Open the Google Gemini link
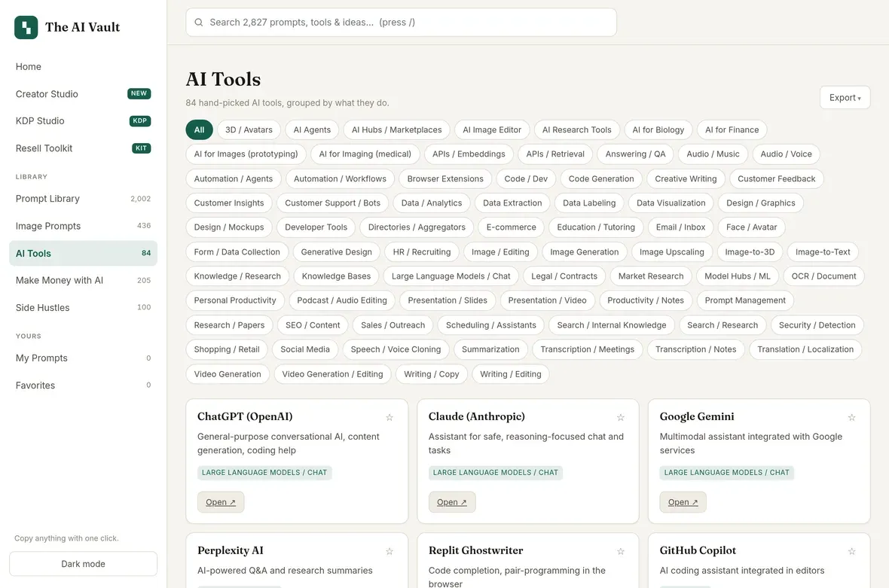 coord(683,502)
